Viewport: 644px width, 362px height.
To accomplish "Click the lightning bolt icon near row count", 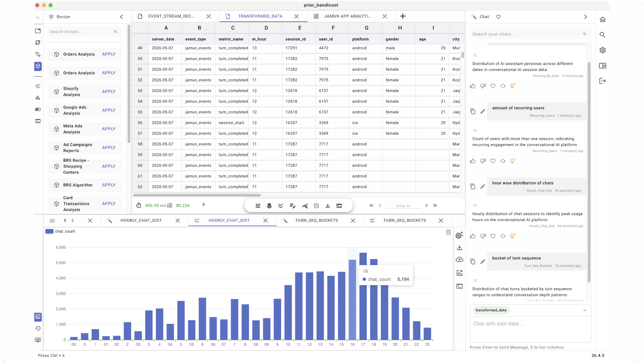I will tap(204, 205).
